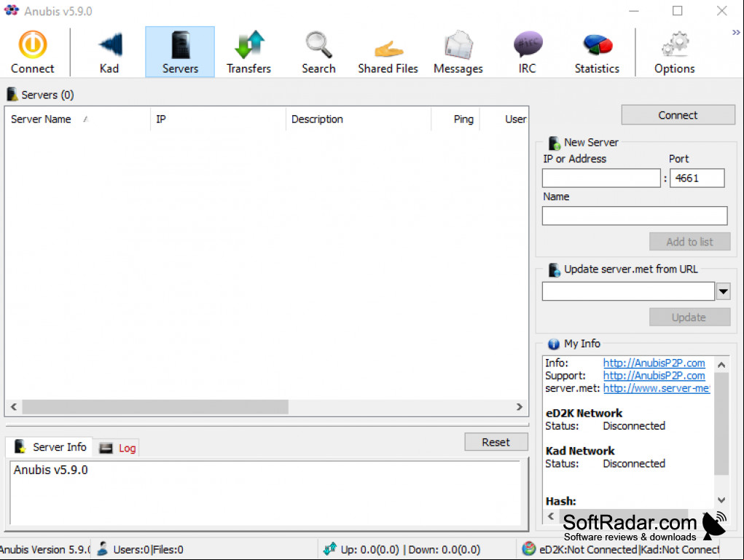Click the New Server group icon
The width and height of the screenshot is (744, 560).
point(555,143)
